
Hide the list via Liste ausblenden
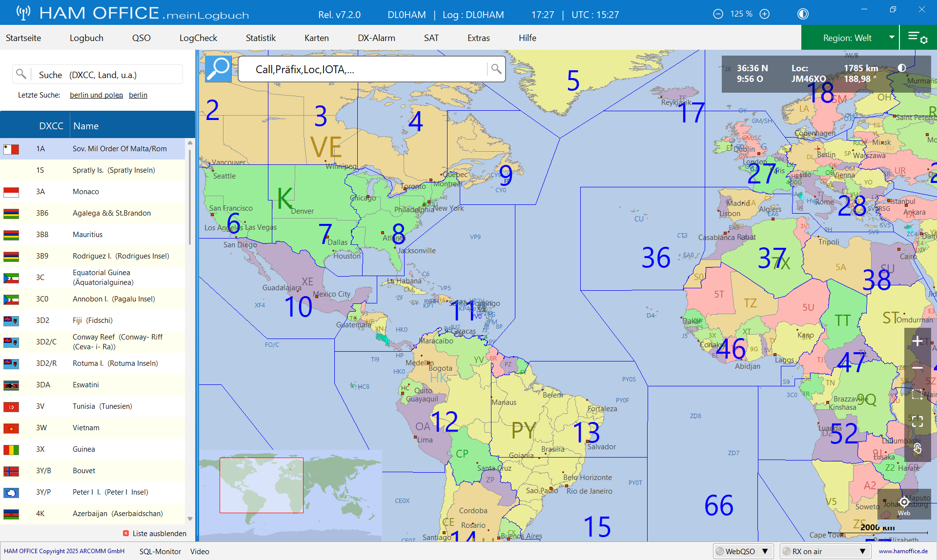pyautogui.click(x=155, y=533)
